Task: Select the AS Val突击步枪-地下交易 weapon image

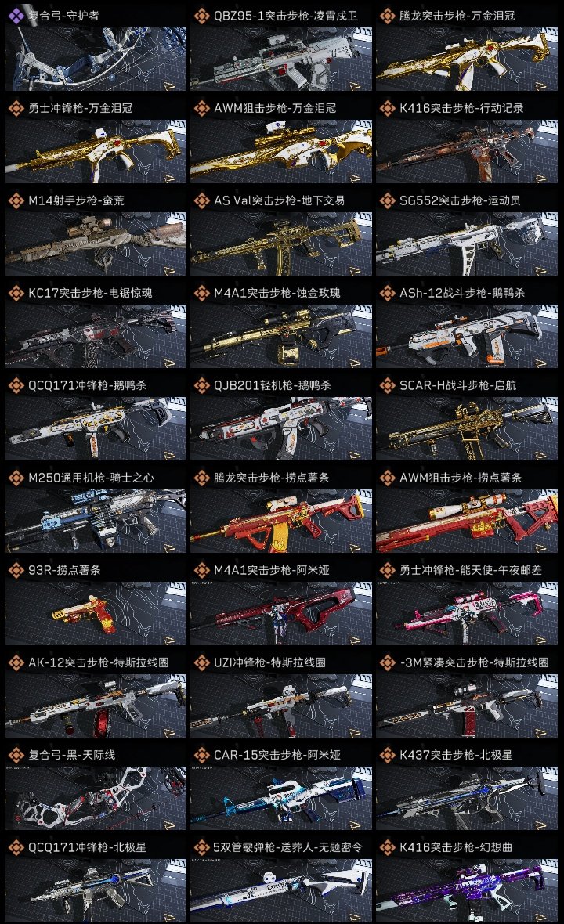Action: (281, 244)
